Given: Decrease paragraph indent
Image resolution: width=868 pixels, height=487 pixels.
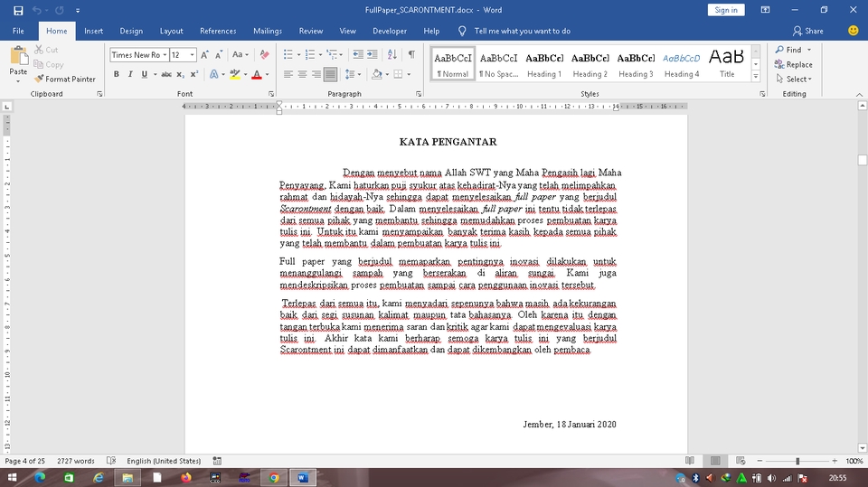Looking at the screenshot, I should click(x=358, y=55).
